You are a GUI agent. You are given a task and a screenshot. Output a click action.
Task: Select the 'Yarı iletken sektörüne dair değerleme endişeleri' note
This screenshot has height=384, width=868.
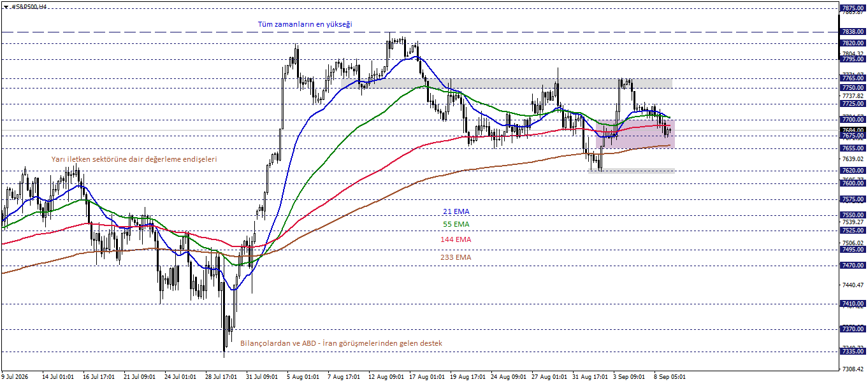click(134, 159)
